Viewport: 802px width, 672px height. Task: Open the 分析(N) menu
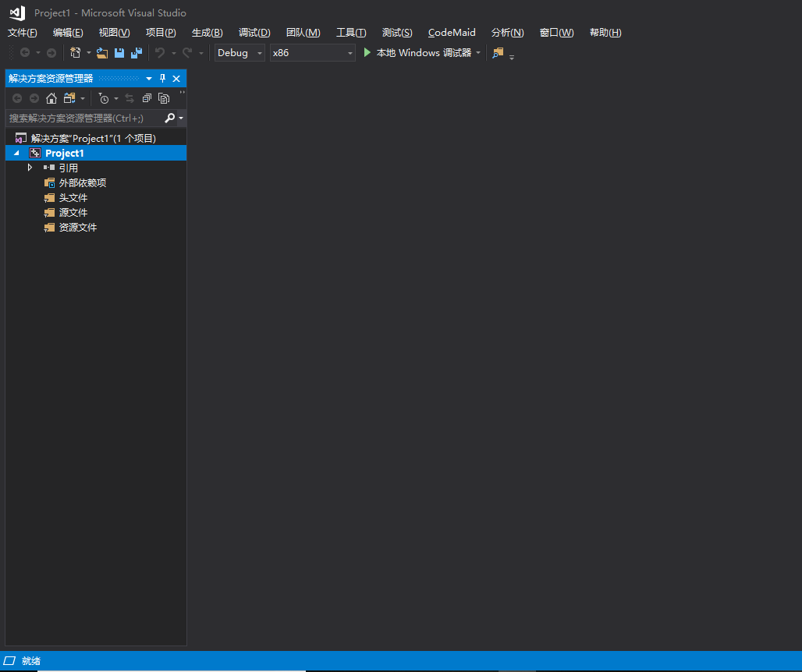(x=507, y=33)
